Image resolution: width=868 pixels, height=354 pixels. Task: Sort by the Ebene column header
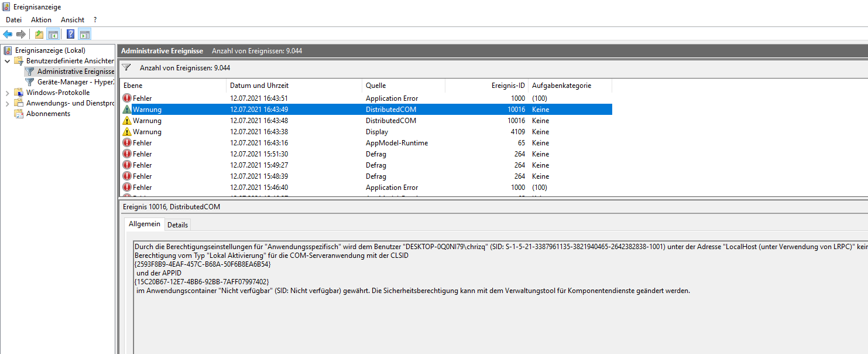(x=173, y=86)
